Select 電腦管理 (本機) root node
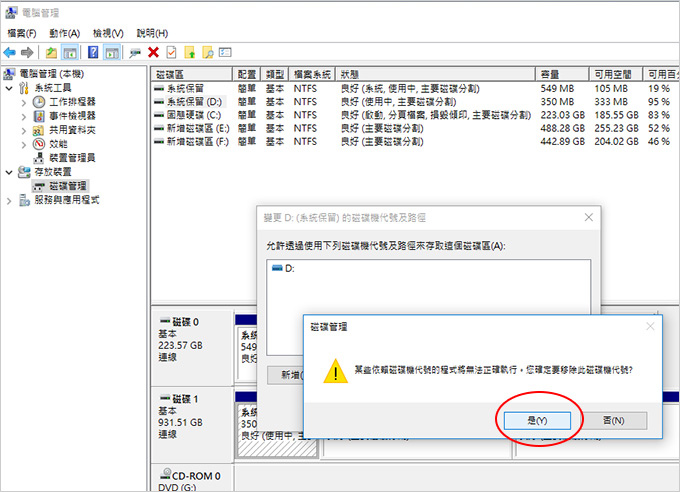This screenshot has width=680, height=492. [x=52, y=74]
